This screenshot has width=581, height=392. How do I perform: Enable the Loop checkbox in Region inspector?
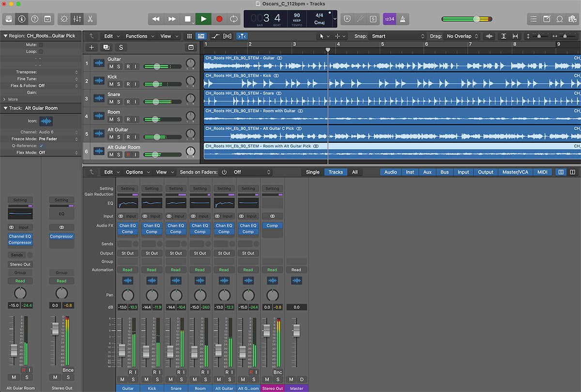tap(41, 51)
